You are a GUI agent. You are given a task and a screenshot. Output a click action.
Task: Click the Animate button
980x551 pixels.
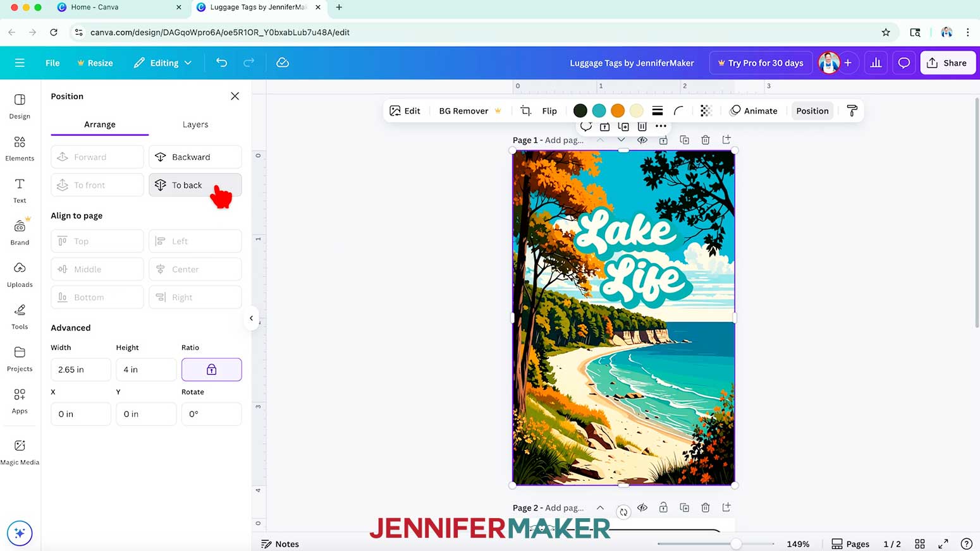point(754,111)
